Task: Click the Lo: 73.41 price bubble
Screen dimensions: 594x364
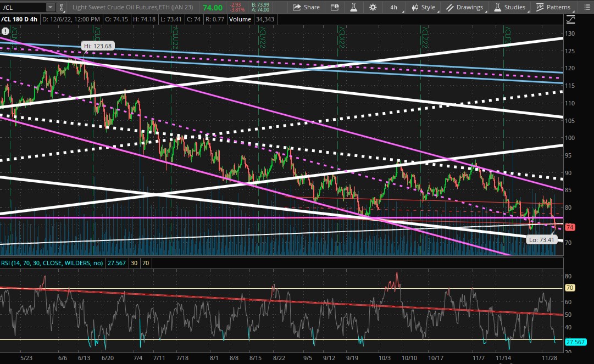Action: coord(541,239)
